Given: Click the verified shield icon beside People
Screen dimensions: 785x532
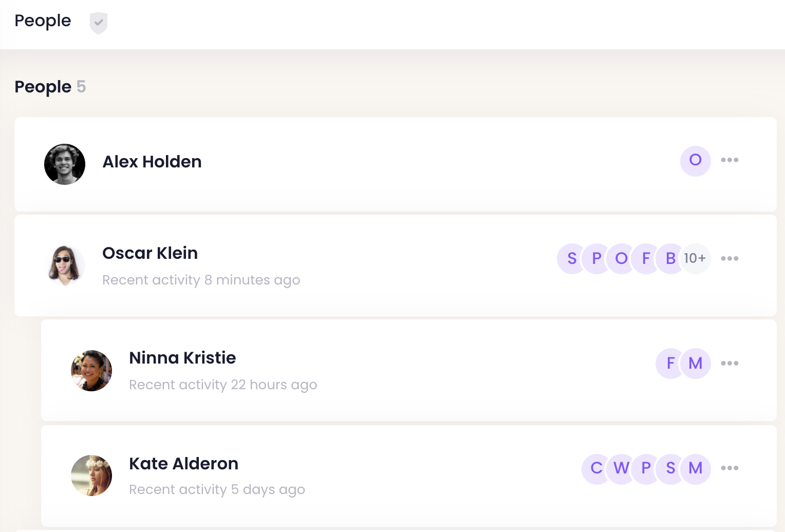Looking at the screenshot, I should tap(98, 23).
